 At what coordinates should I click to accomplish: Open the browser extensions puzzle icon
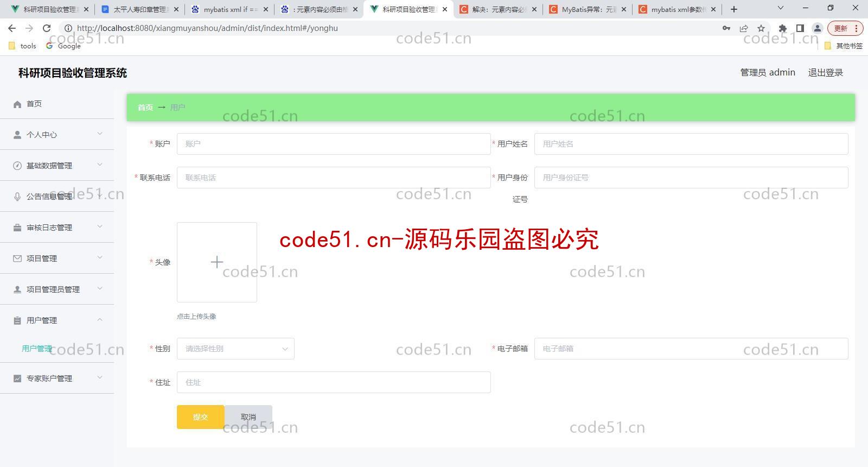click(x=782, y=28)
